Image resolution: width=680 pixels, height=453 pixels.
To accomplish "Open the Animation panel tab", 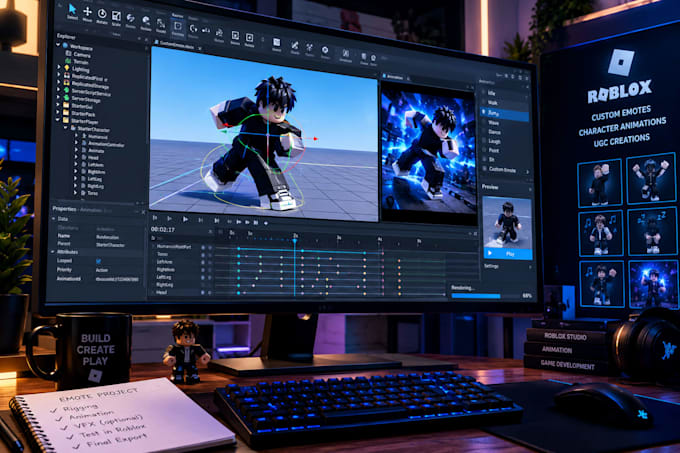I will pyautogui.click(x=394, y=77).
